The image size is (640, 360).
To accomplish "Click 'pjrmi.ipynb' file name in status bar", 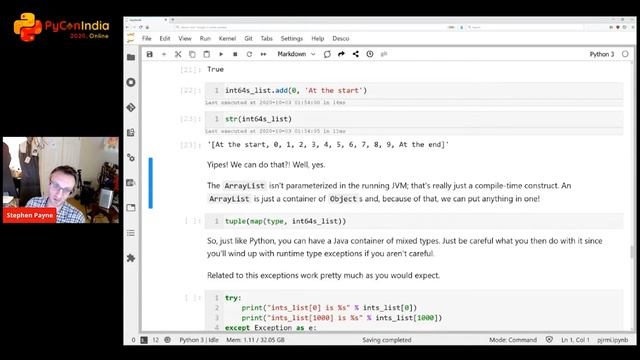I will (x=613, y=340).
